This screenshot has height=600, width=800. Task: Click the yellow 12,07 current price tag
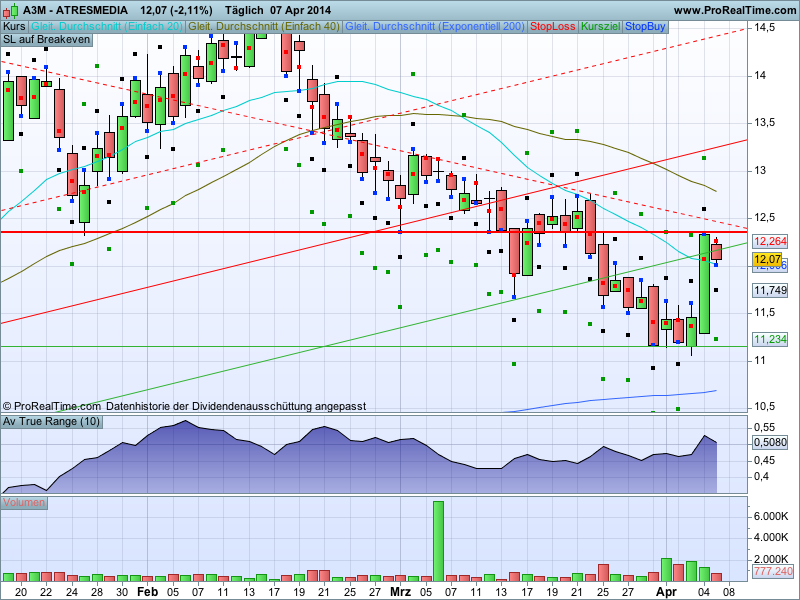coord(767,259)
